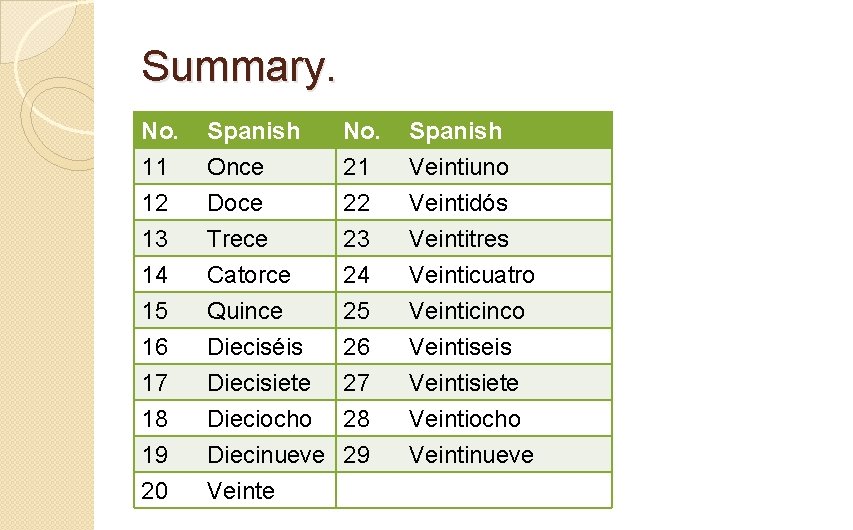Select the Dieciocho cell

click(x=259, y=419)
